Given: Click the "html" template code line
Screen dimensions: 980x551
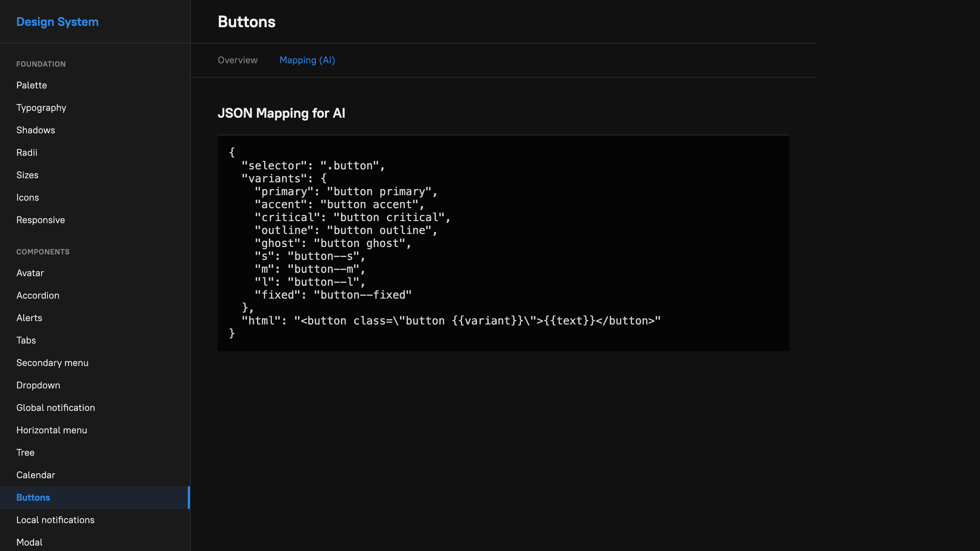Looking at the screenshot, I should [451, 321].
